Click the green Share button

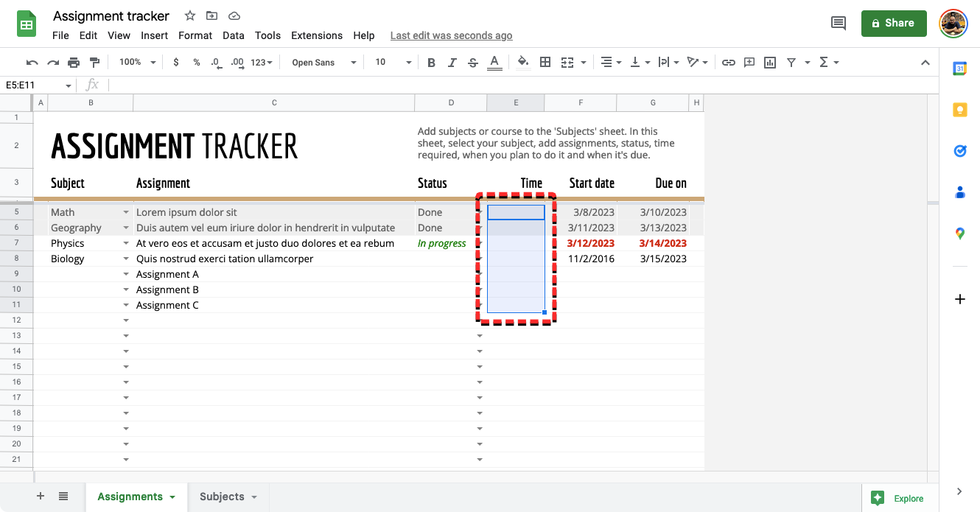pyautogui.click(x=893, y=23)
